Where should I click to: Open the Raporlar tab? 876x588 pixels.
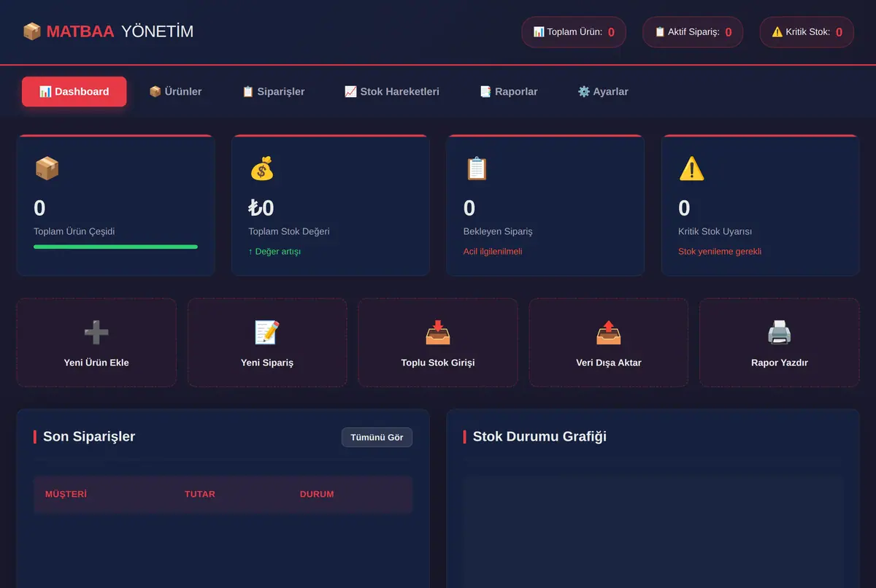509,92
